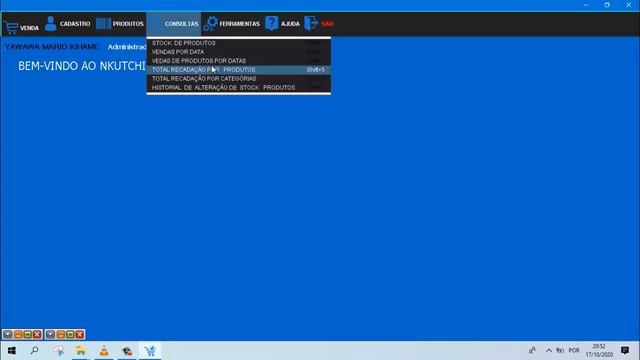Minimize the application window
This screenshot has height=360, width=640.
coord(586,5)
